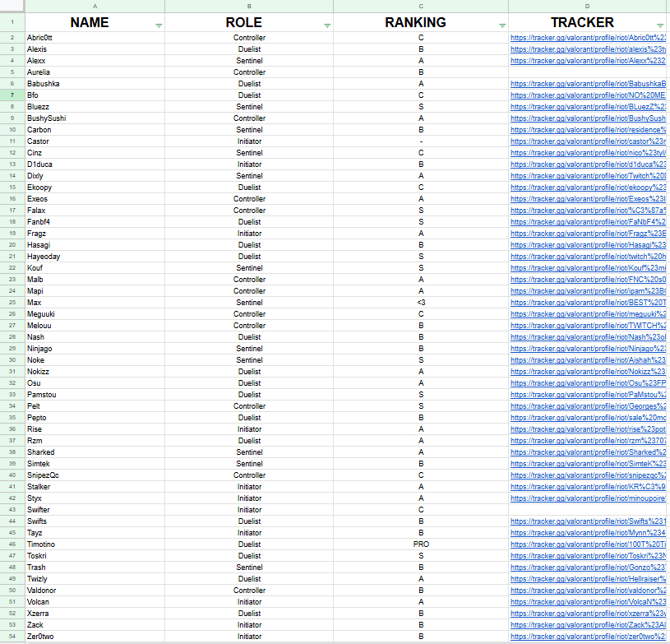This screenshot has height=644, width=670.
Task: Open Kouf tracker profile link
Action: pyautogui.click(x=588, y=268)
